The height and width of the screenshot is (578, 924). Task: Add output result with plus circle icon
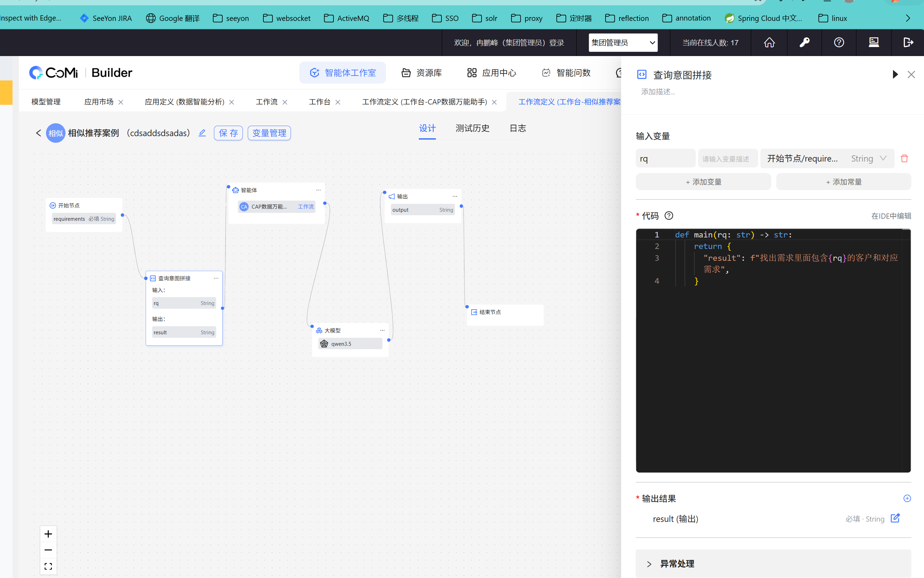pos(907,498)
